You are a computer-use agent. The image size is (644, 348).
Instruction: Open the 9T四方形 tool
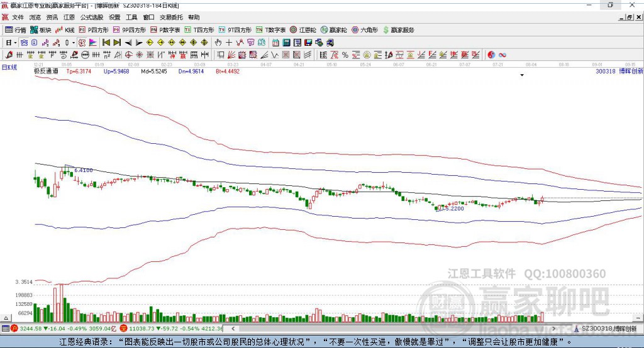(235, 30)
